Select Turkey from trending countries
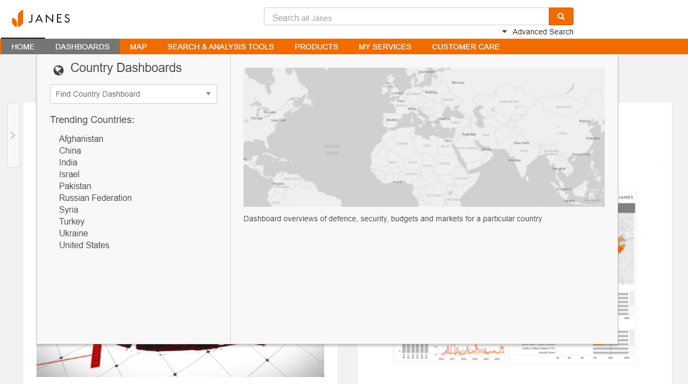Viewport: 688px width, 384px height. pos(72,222)
